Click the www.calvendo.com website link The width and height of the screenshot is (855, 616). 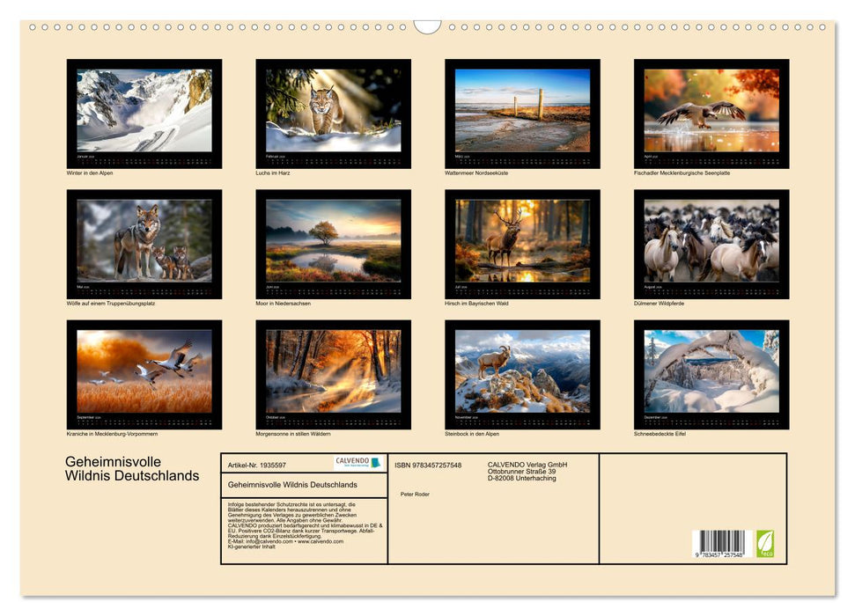pos(323,541)
